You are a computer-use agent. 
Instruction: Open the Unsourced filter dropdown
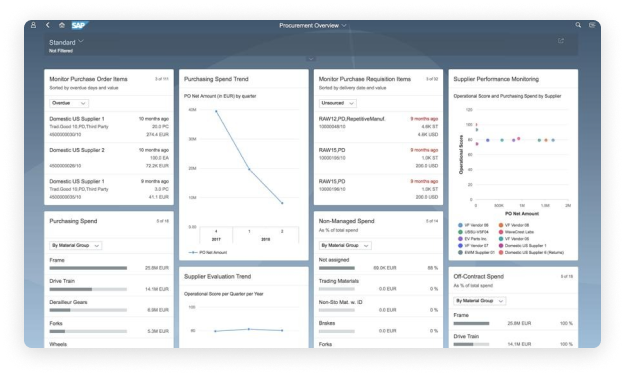(338, 103)
